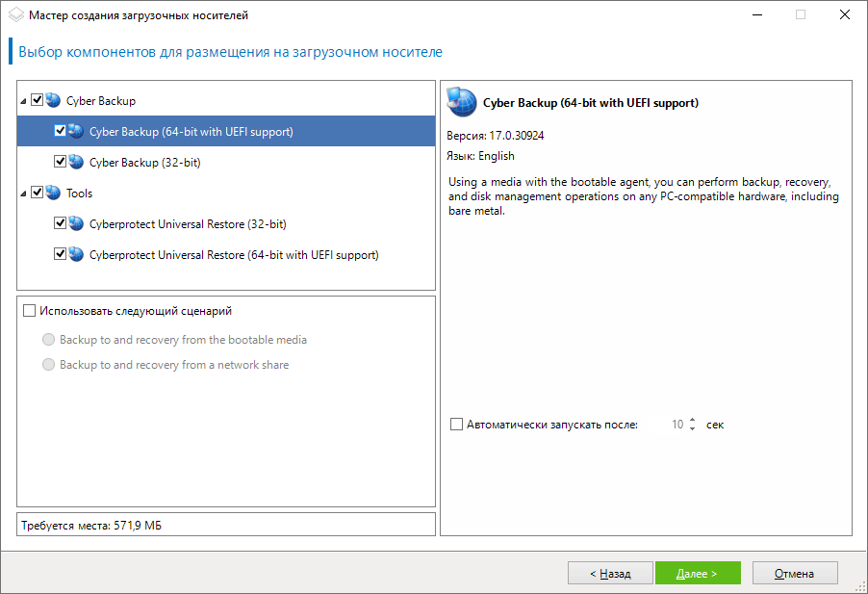The image size is (868, 594).
Task: Click Universal Restore 32-bit item icon
Action: tap(76, 223)
